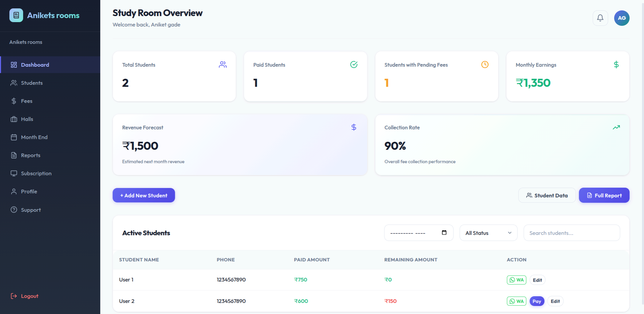Open the Support page
The height and width of the screenshot is (314, 644).
coord(50,210)
